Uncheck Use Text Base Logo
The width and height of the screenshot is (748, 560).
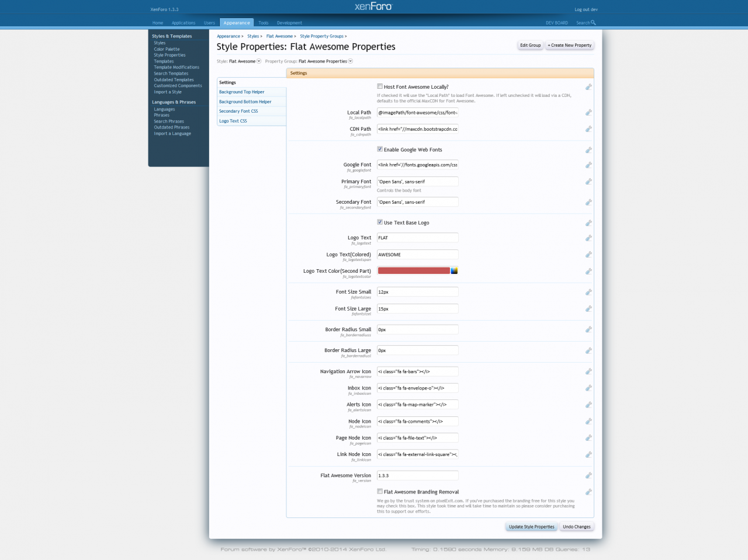(x=380, y=222)
